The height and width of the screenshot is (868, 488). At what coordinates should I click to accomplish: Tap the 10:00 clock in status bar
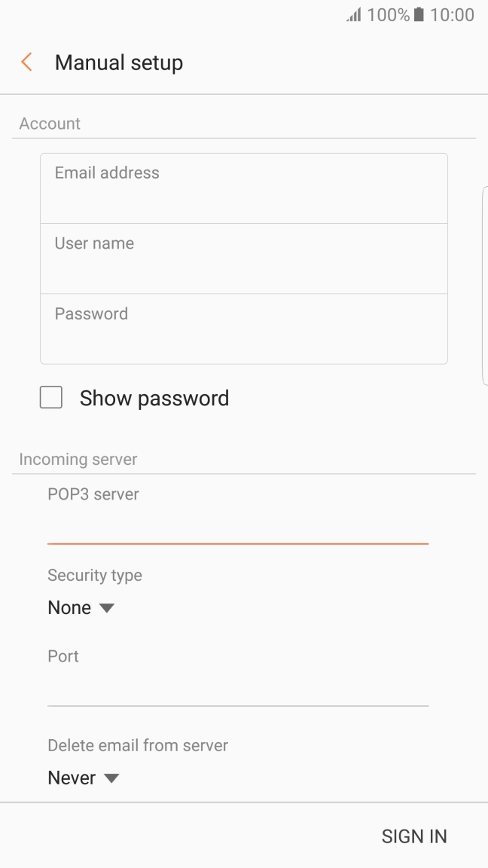pyautogui.click(x=452, y=15)
